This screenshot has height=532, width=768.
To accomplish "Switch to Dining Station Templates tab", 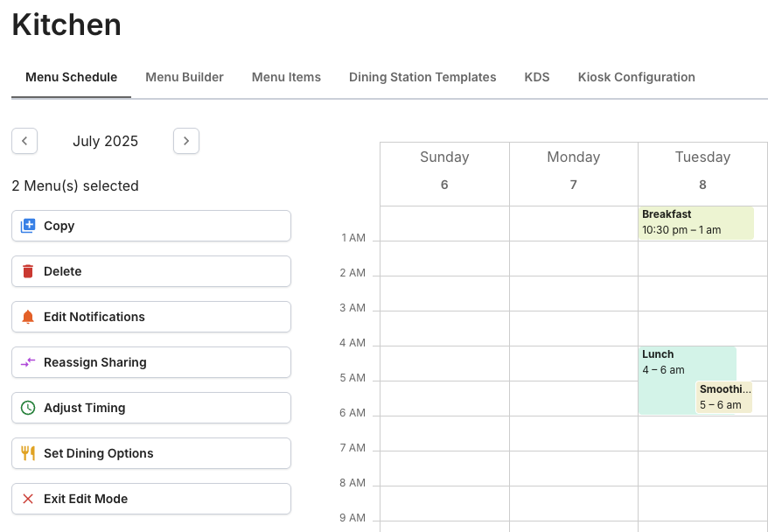I will [x=422, y=77].
